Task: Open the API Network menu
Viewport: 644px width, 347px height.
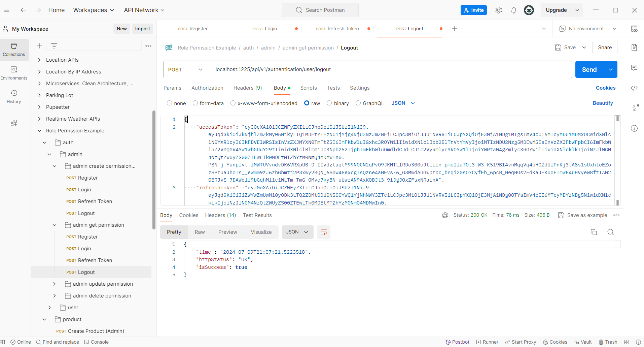Action: click(144, 10)
